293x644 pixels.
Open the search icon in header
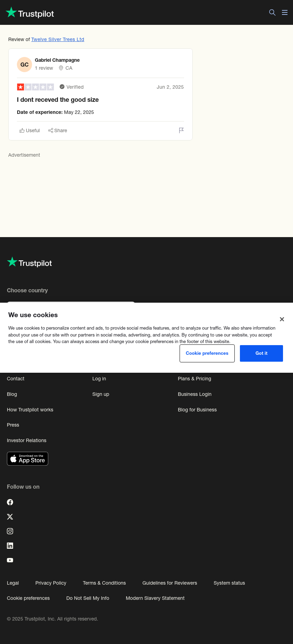272,12
